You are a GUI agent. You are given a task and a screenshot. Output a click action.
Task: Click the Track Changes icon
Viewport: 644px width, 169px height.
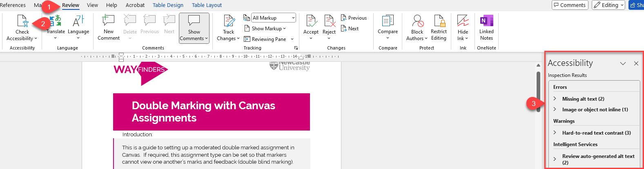pos(229,21)
